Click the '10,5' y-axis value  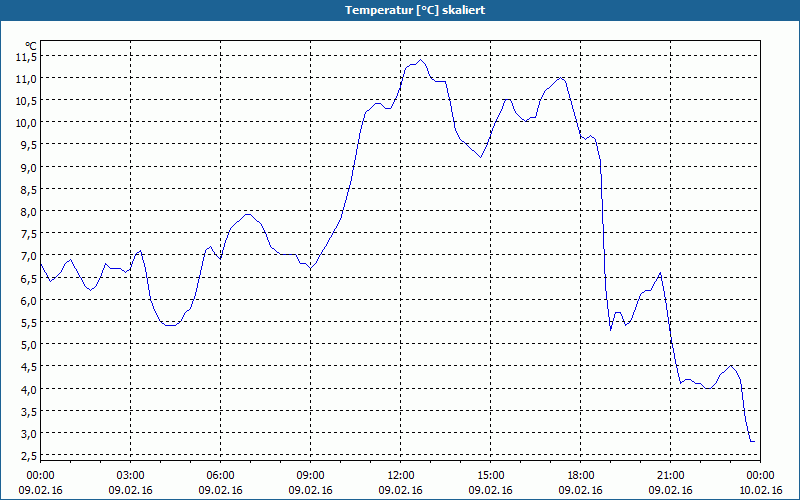click(x=26, y=101)
